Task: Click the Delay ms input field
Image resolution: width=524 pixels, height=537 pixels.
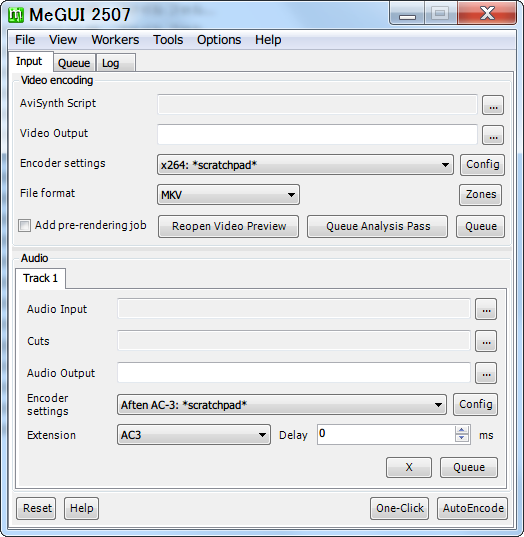Action: 386,435
